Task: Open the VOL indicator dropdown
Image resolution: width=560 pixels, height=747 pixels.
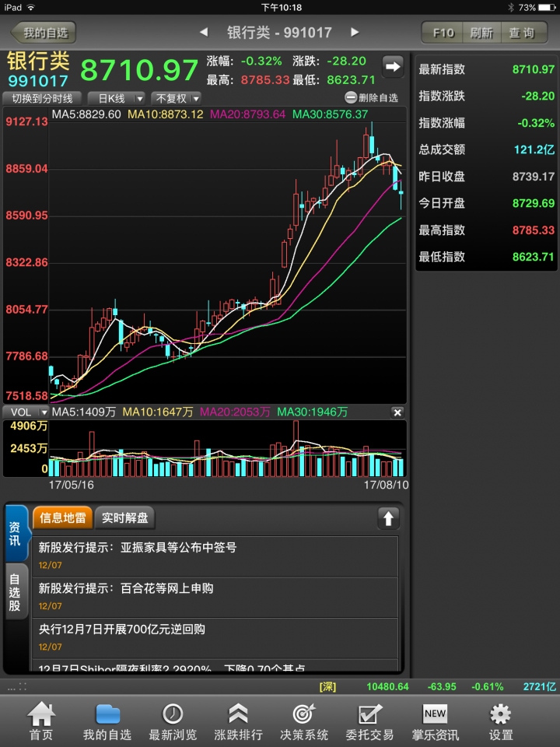Action: point(26,412)
